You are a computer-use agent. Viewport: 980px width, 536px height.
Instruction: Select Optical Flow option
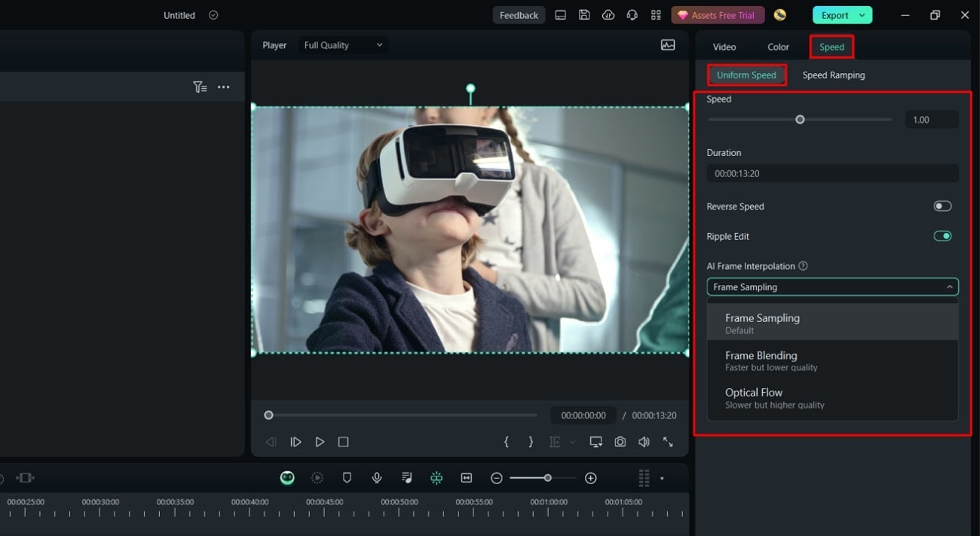coord(833,398)
